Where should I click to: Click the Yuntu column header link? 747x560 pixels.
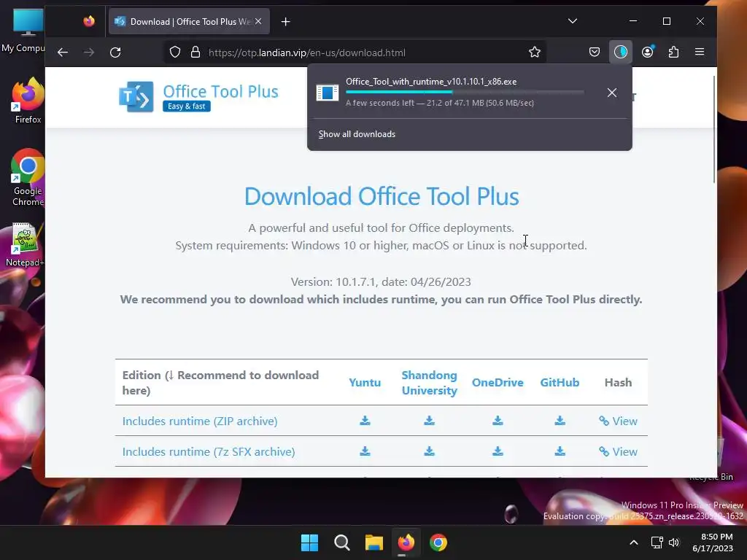pyautogui.click(x=365, y=382)
